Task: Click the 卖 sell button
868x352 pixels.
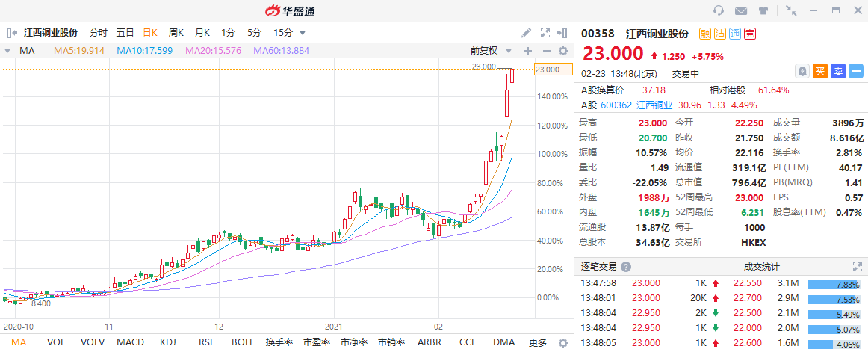Action: pyautogui.click(x=838, y=71)
